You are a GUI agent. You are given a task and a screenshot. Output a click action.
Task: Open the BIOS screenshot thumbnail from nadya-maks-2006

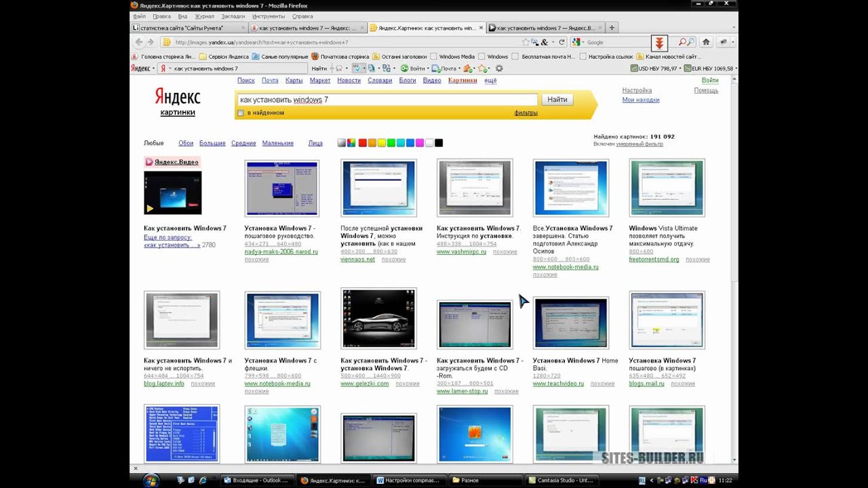(x=282, y=188)
